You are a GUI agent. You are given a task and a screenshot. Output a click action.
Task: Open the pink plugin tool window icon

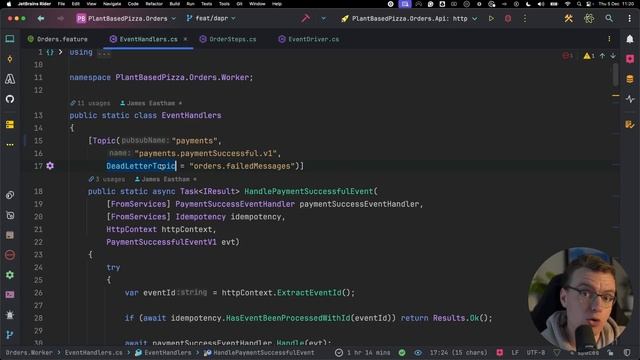(x=630, y=59)
